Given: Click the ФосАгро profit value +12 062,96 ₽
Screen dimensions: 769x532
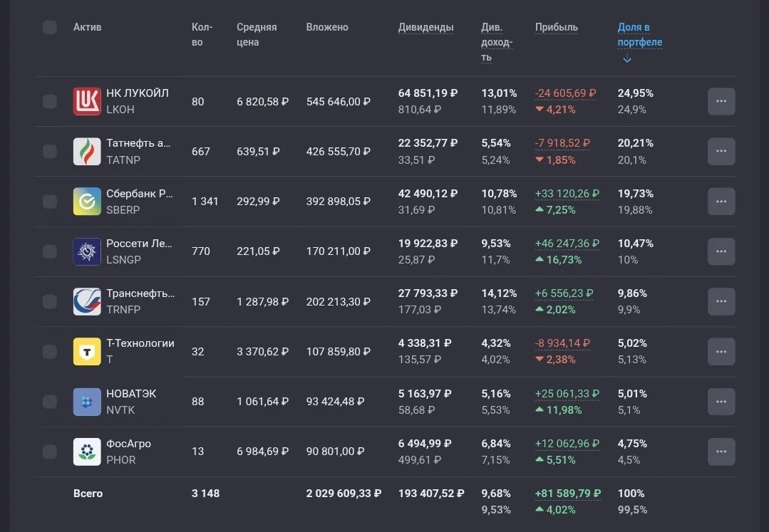Looking at the screenshot, I should pos(567,444).
